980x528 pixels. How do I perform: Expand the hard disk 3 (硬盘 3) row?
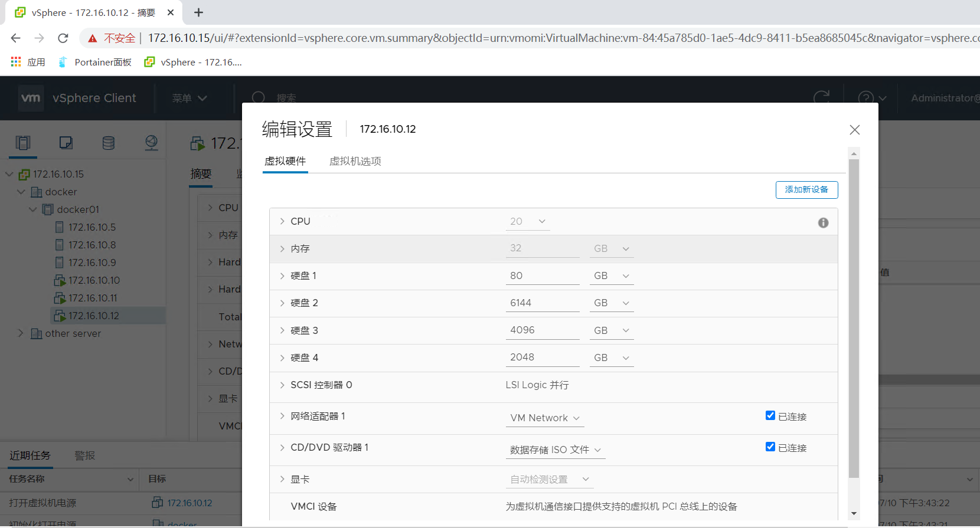[282, 330]
